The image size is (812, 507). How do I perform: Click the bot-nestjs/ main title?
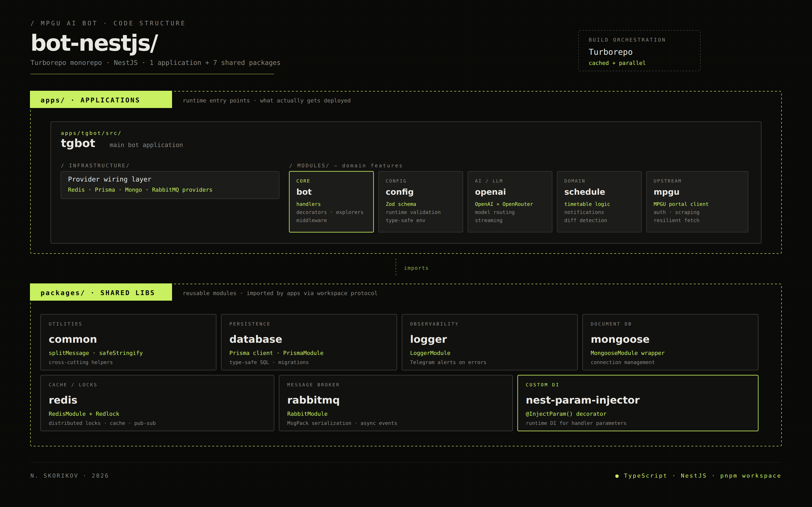click(x=94, y=43)
